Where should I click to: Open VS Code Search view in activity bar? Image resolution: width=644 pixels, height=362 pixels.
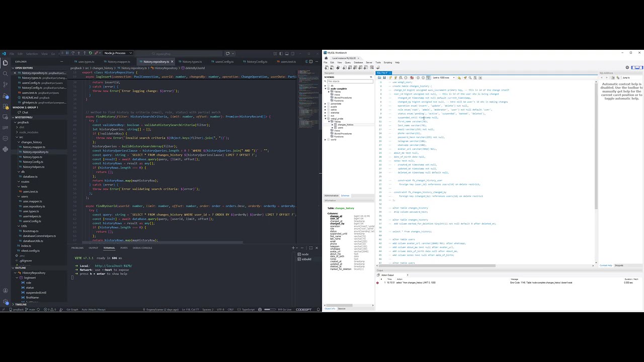point(5,73)
